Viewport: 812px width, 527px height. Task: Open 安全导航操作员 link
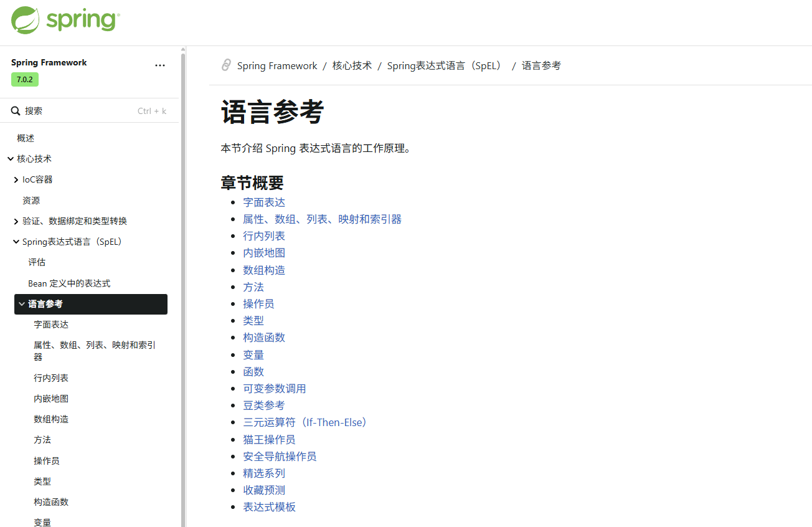[280, 457]
